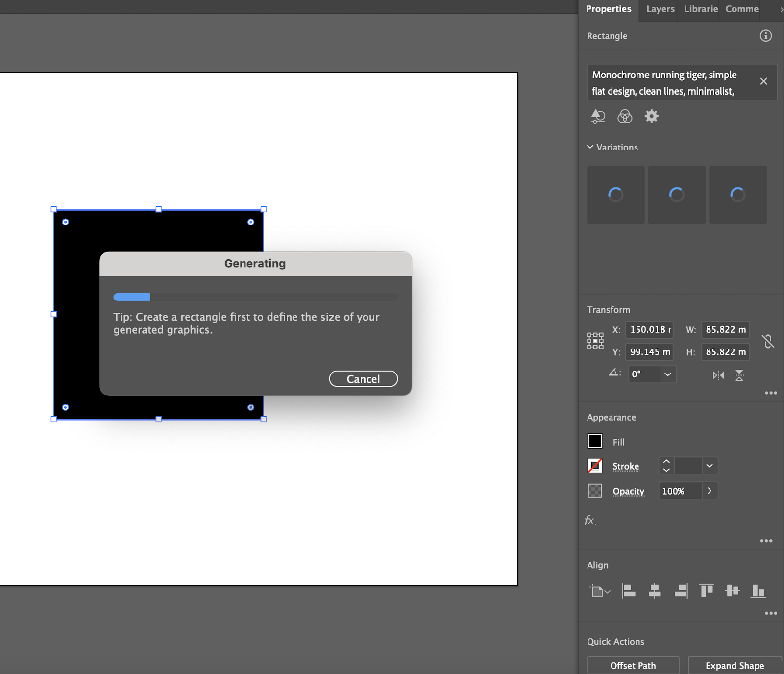784x674 pixels.
Task: Click the Fill label
Action: pos(618,442)
